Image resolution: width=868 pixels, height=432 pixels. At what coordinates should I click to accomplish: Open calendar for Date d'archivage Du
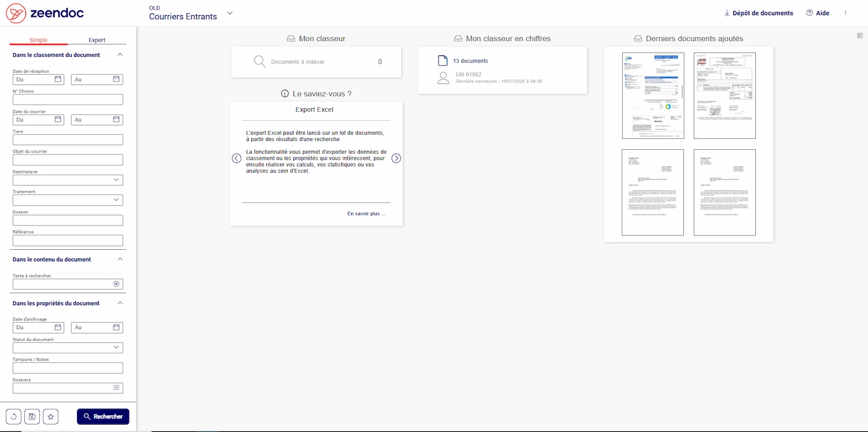58,327
